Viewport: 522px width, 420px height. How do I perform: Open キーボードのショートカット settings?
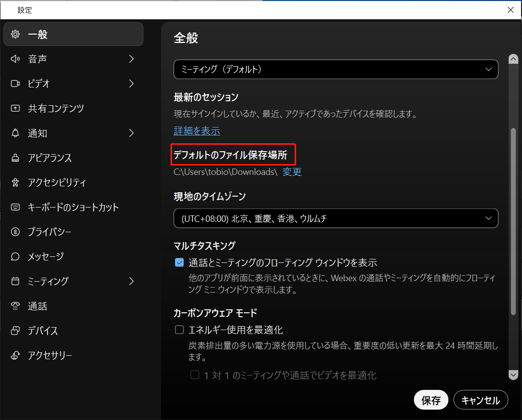73,207
